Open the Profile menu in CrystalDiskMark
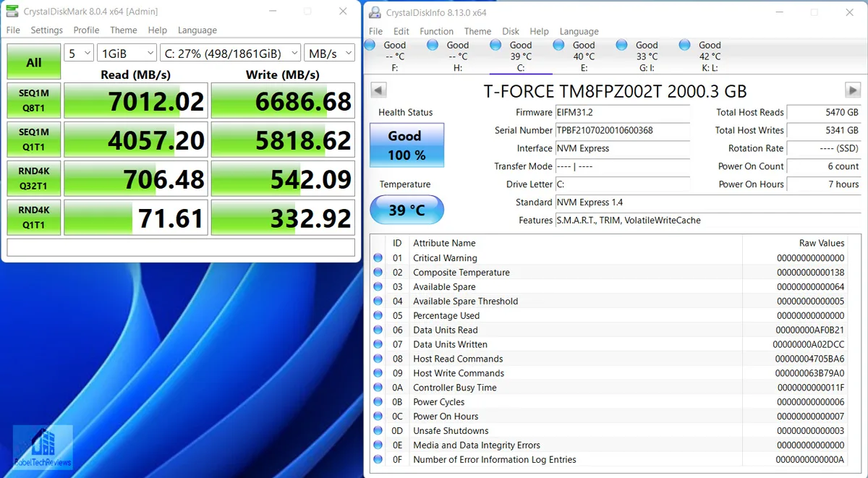 click(x=86, y=30)
